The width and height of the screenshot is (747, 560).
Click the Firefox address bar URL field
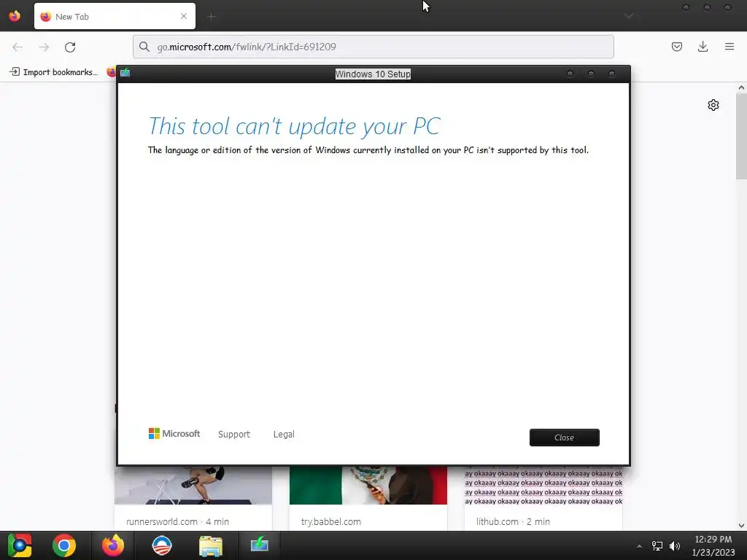click(373, 47)
